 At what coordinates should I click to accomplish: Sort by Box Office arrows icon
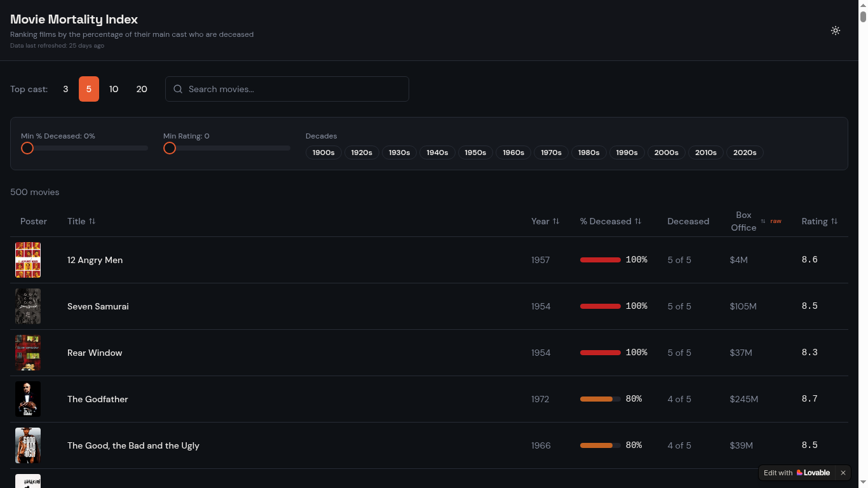(763, 221)
